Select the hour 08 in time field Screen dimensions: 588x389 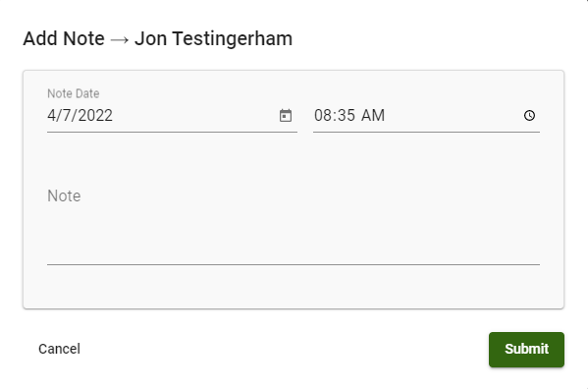(x=323, y=116)
